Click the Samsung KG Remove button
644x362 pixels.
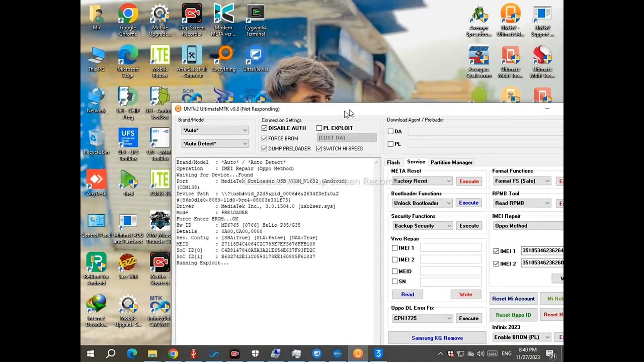437,338
